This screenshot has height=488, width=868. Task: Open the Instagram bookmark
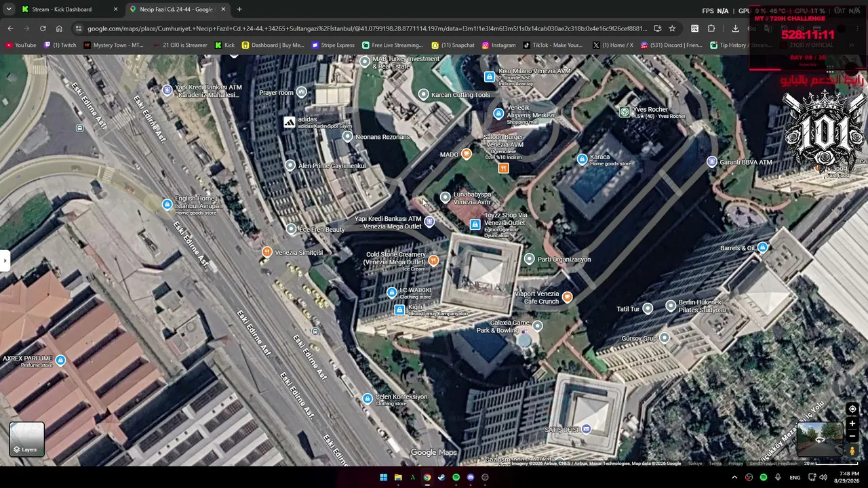point(499,45)
